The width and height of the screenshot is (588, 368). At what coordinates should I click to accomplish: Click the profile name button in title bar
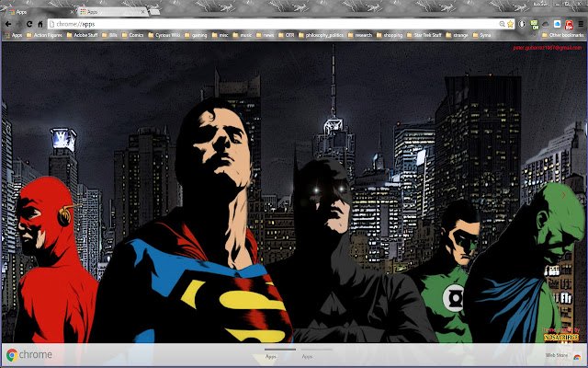[x=540, y=4]
